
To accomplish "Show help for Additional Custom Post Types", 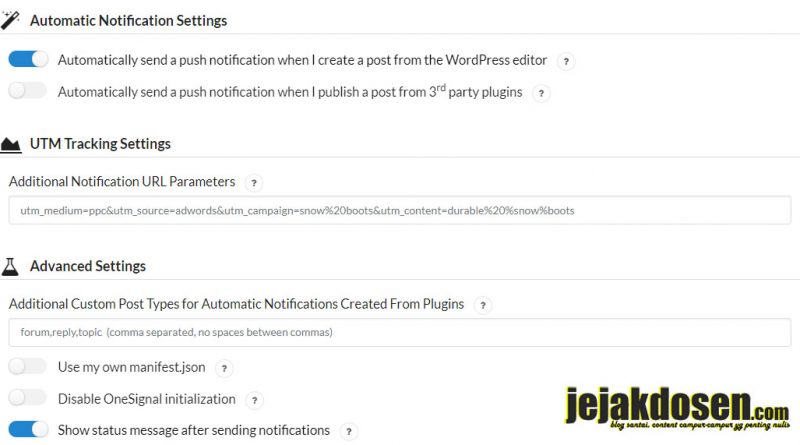I will coord(483,305).
